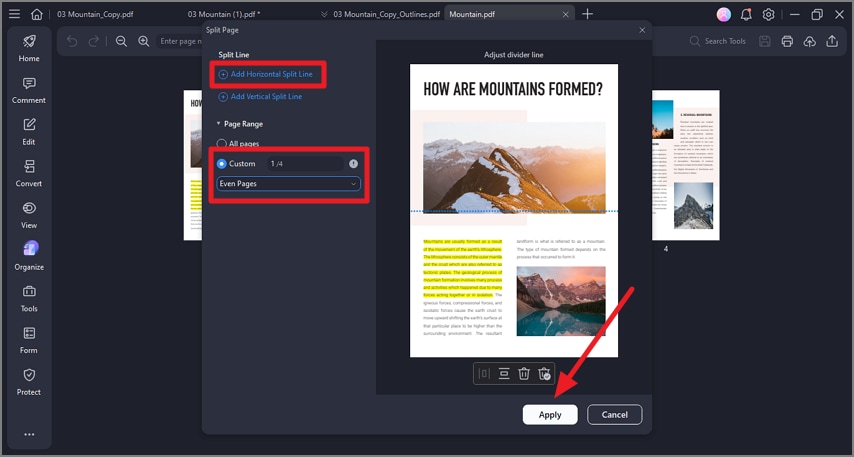Cancel the Split Page dialog

614,415
